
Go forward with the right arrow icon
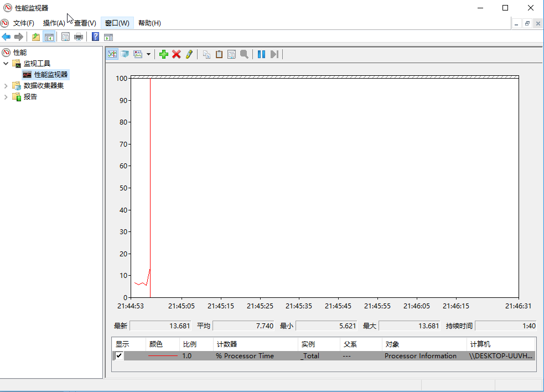[x=19, y=37]
